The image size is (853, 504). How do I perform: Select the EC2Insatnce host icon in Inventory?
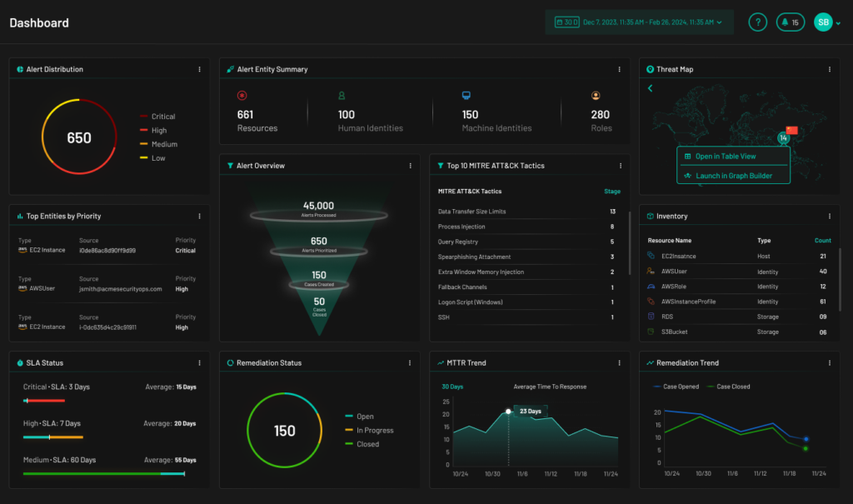point(651,256)
